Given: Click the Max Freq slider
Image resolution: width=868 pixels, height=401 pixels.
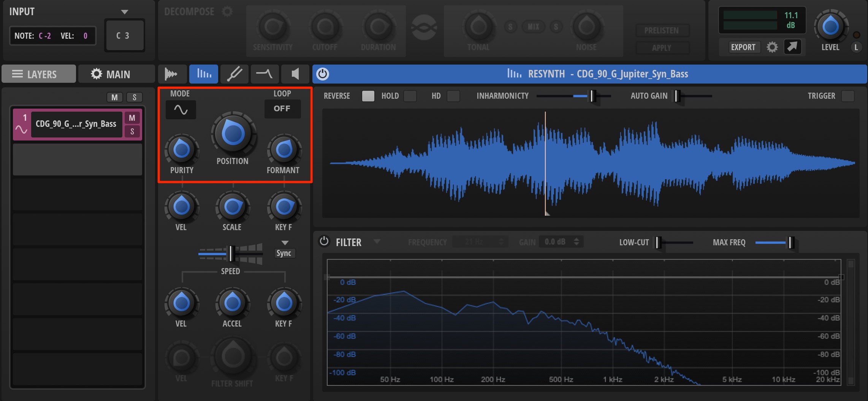Looking at the screenshot, I should [x=775, y=242].
